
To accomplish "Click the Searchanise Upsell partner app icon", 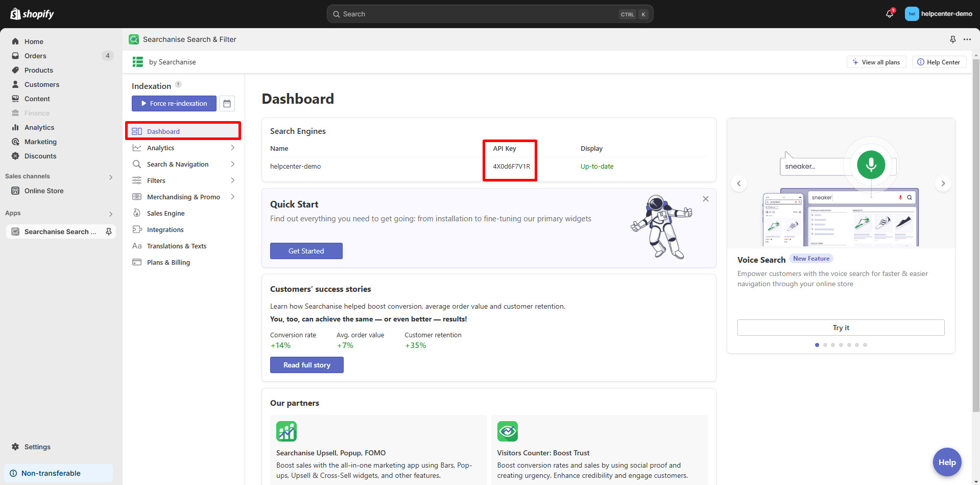I will coord(286,431).
